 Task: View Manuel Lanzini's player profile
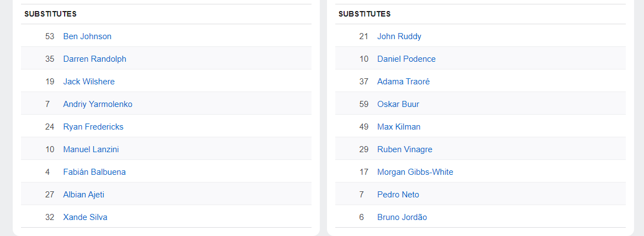coord(91,149)
